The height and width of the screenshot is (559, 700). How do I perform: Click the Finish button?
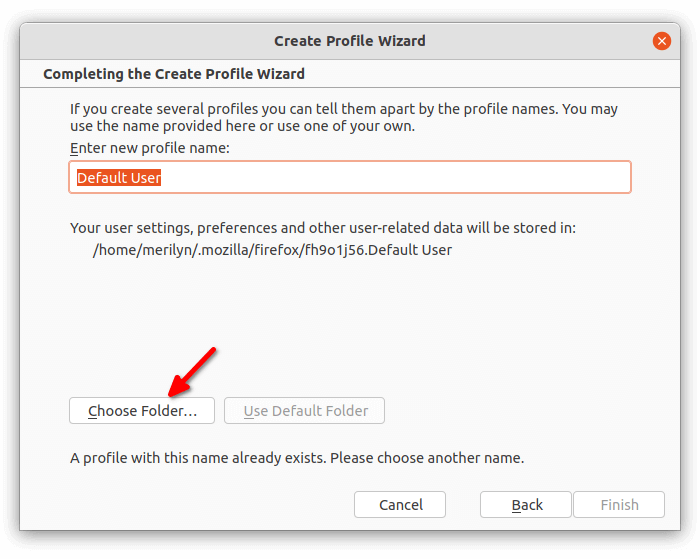tap(619, 505)
